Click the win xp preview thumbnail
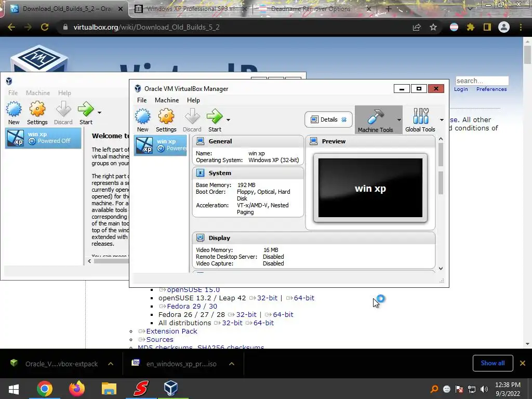The height and width of the screenshot is (399, 532). [x=370, y=188]
